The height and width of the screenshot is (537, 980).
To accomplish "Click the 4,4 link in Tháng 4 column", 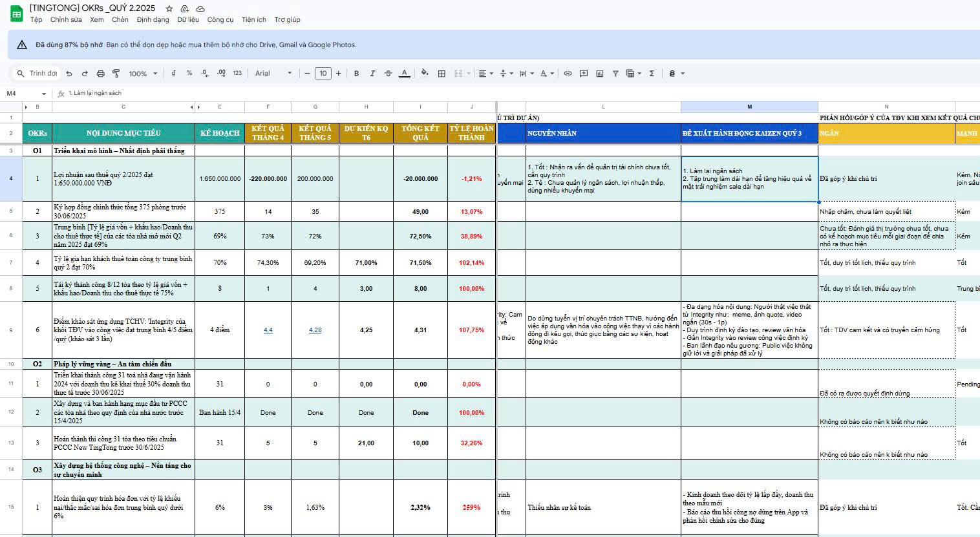I will point(268,330).
